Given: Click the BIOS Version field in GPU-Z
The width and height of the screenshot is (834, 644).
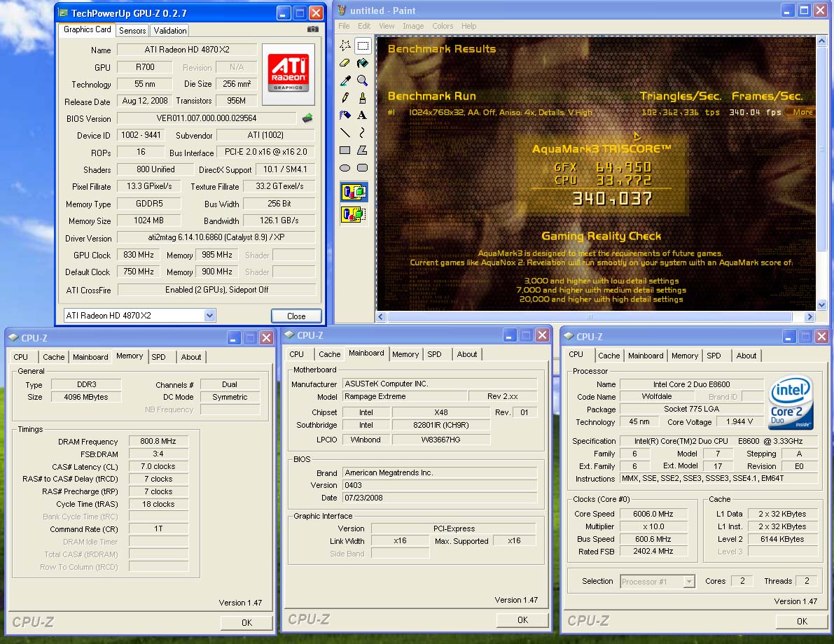Looking at the screenshot, I should tap(207, 118).
